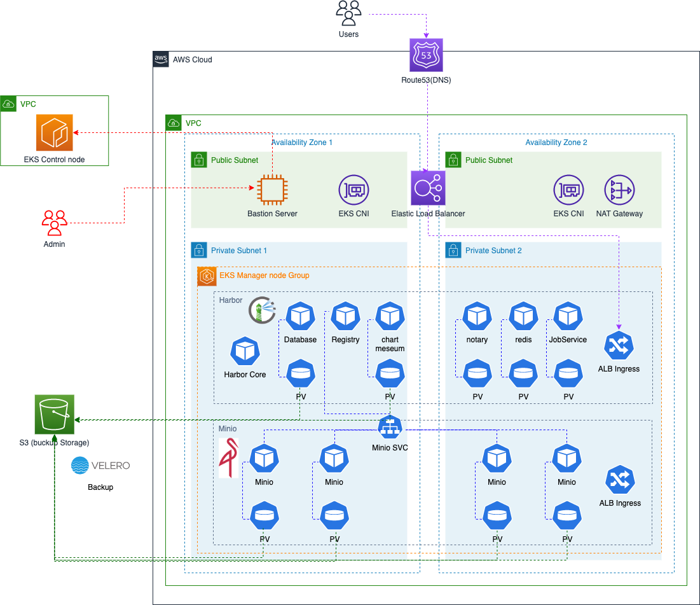Click the NAT Gateway icon
Screen dimensions: 700x605
620,190
